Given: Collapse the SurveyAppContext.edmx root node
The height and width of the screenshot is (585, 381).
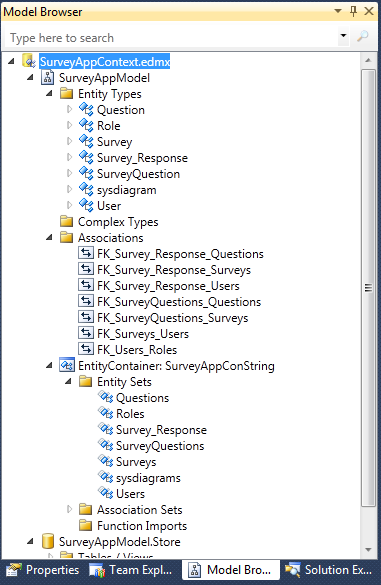Looking at the screenshot, I should [12, 61].
